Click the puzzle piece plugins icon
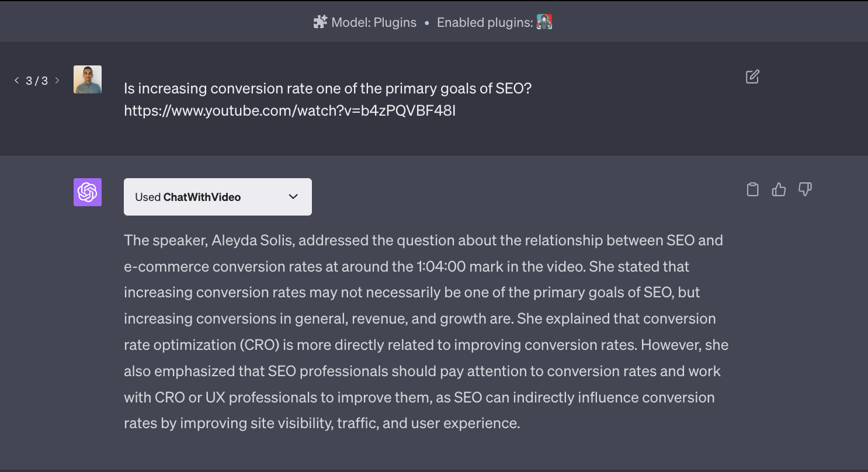The width and height of the screenshot is (868, 472). pyautogui.click(x=320, y=23)
